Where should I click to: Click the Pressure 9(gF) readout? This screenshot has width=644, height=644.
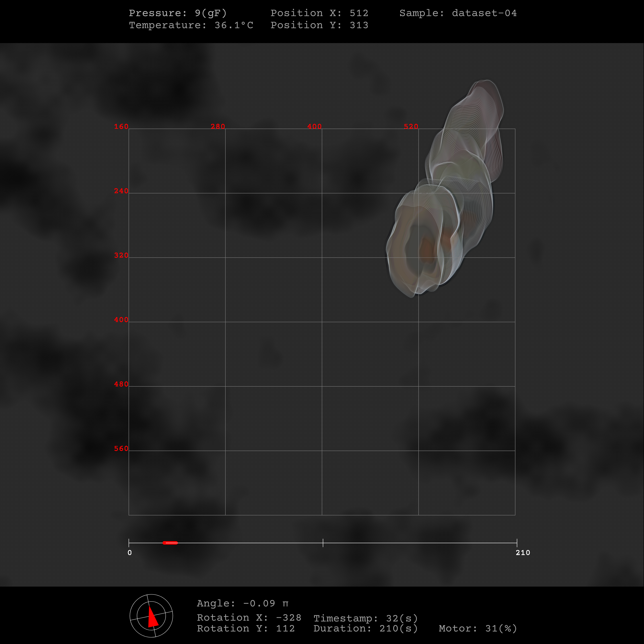pos(178,13)
